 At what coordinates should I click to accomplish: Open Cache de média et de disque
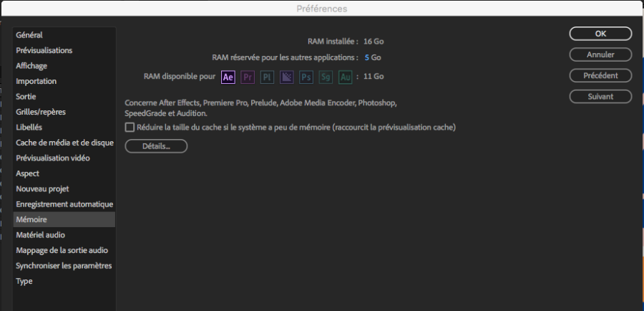click(64, 143)
